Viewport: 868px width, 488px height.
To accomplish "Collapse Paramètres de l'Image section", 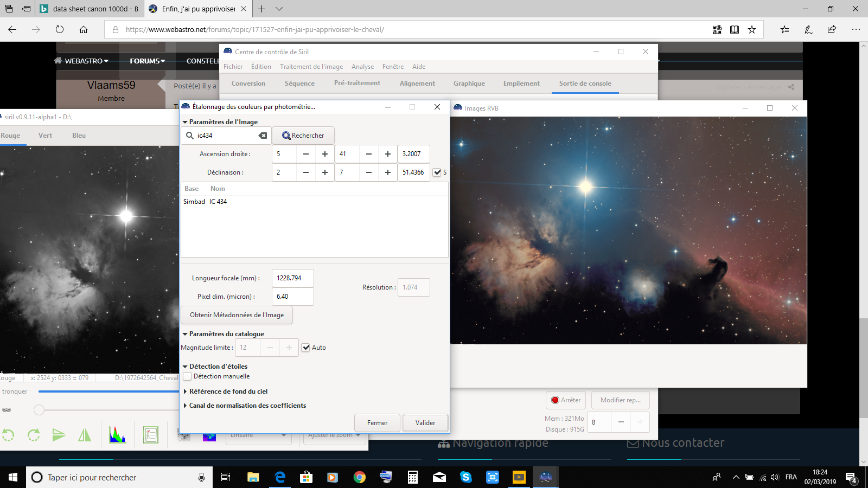I will tap(185, 122).
